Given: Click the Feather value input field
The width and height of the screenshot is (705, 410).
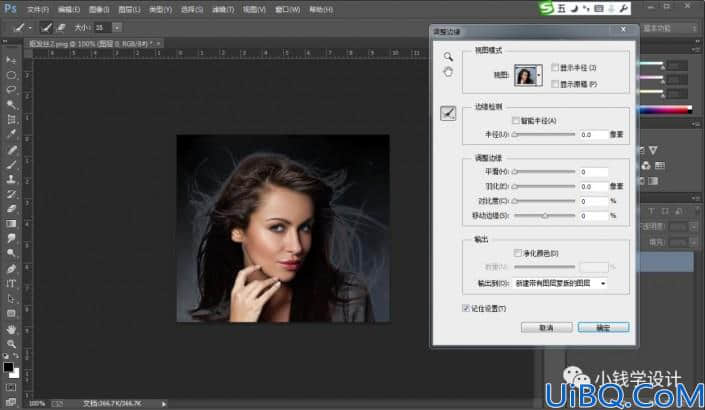Looking at the screenshot, I should click(x=593, y=186).
